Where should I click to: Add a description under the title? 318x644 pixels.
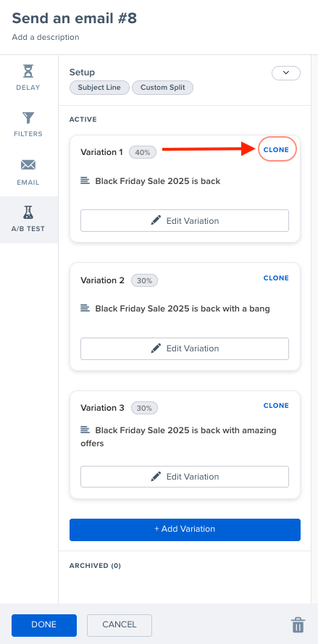tap(46, 37)
